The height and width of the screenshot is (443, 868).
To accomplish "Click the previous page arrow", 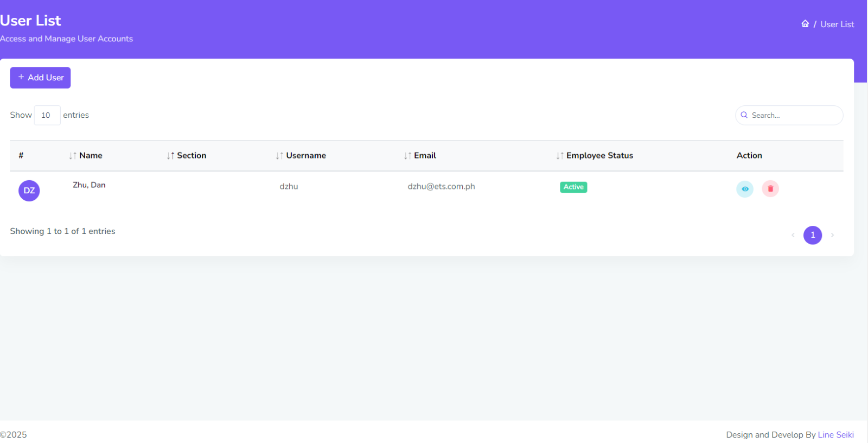I will [793, 235].
